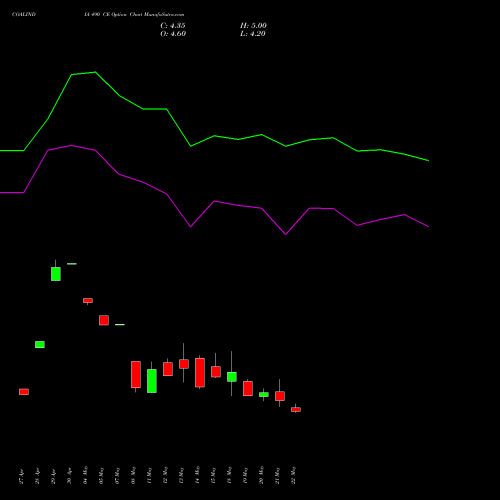Click the '19 May' date label

point(245,475)
